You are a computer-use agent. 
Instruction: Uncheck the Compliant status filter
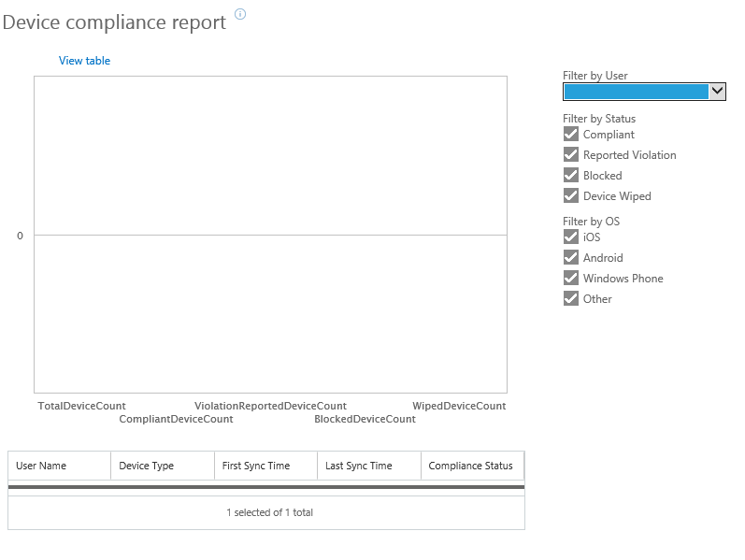pos(571,134)
